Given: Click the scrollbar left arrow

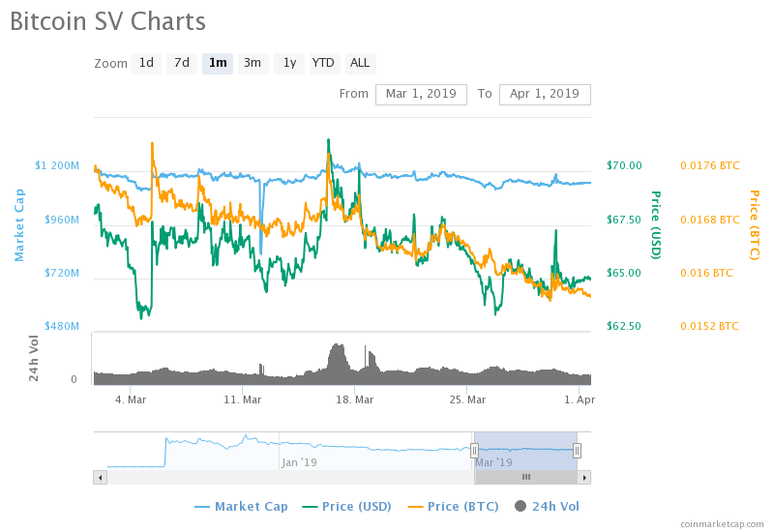Looking at the screenshot, I should tap(100, 477).
